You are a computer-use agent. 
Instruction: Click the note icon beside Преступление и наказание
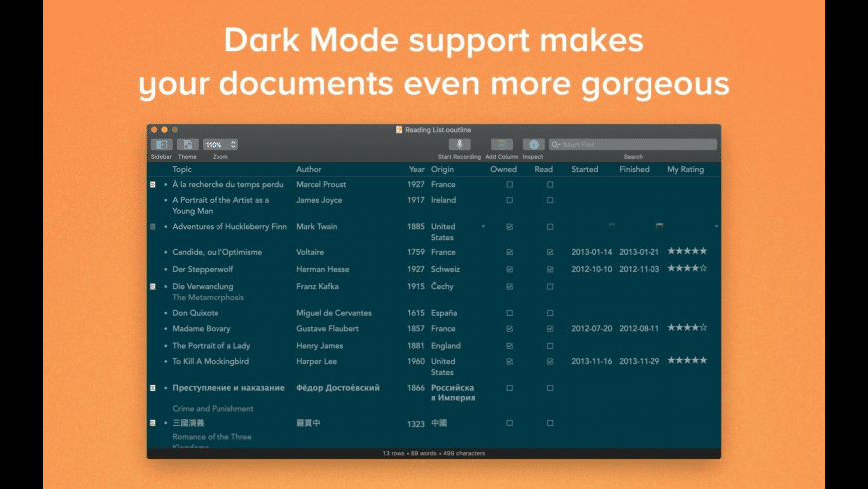pyautogui.click(x=153, y=388)
